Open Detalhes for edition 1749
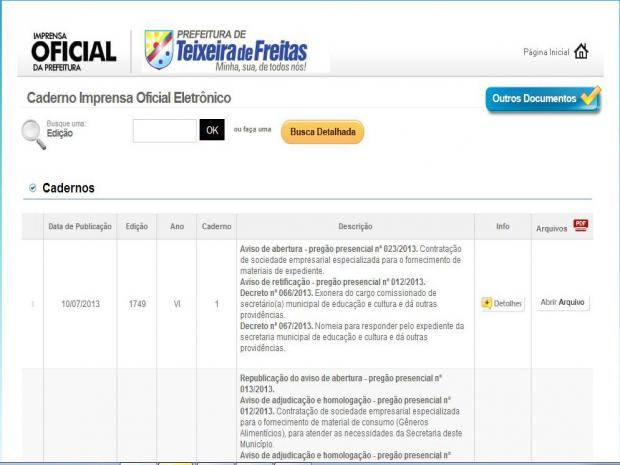 503,304
